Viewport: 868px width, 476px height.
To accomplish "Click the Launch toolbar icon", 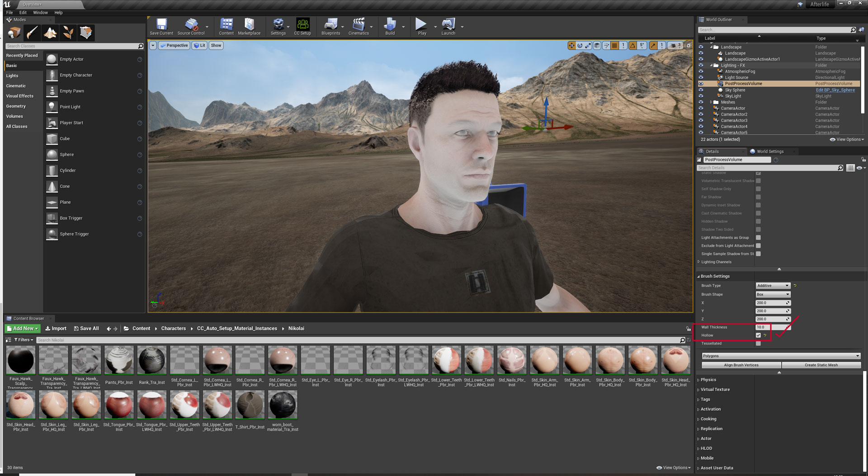I will click(x=448, y=27).
